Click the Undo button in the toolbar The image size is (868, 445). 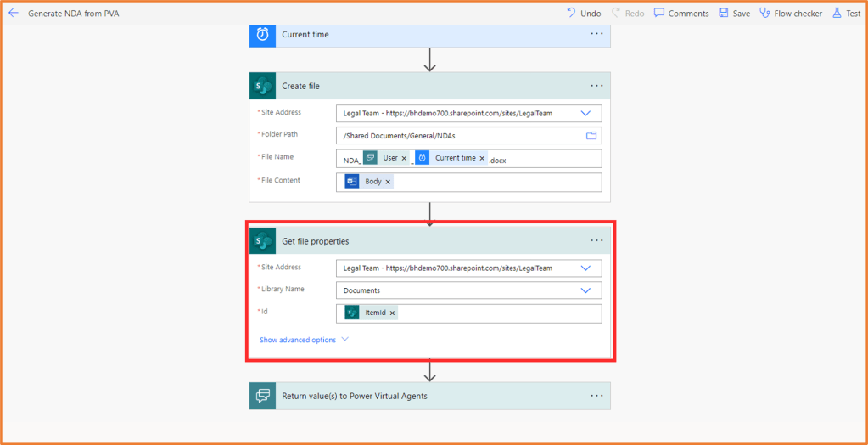(584, 14)
